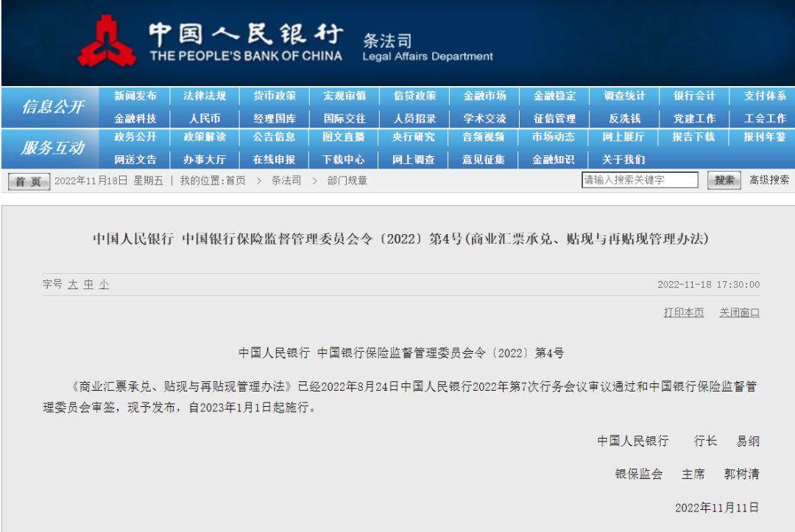This screenshot has height=532, width=795.
Task: Focus the search keyword input field
Action: [x=640, y=180]
